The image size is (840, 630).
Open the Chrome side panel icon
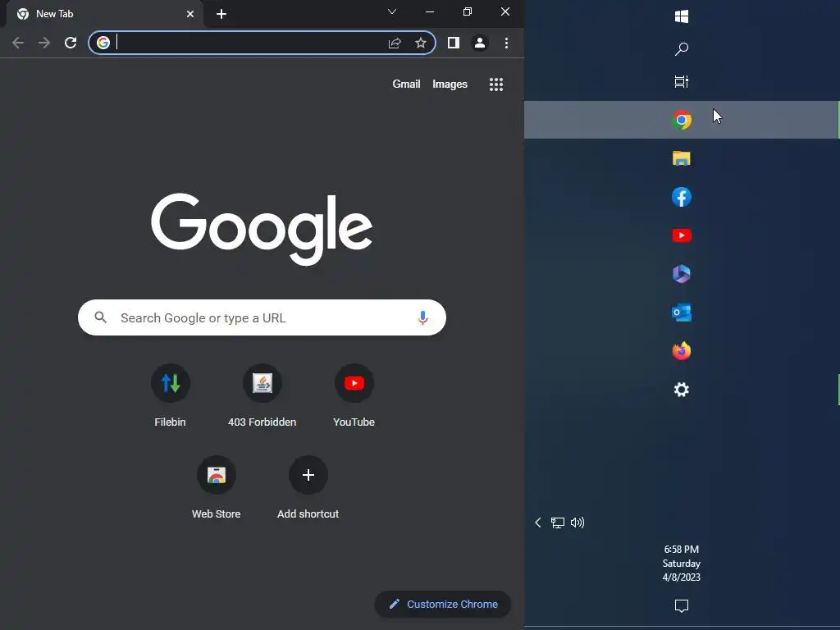[453, 43]
